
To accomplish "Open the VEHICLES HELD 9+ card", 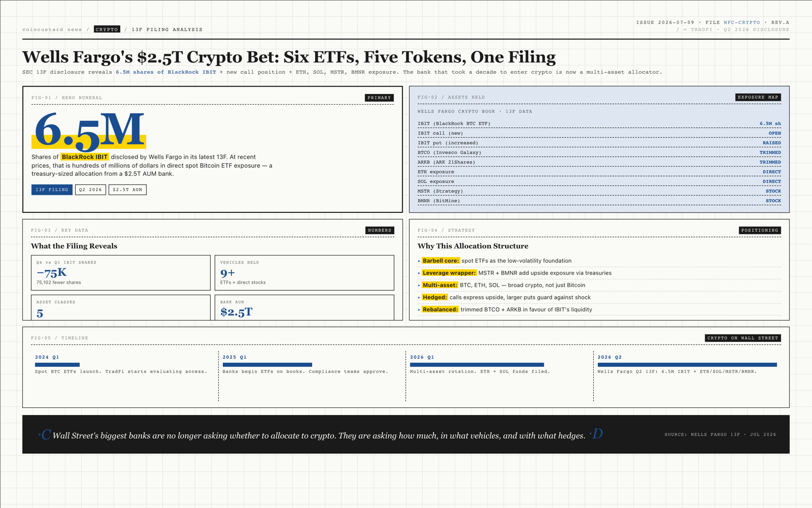I will tap(304, 273).
